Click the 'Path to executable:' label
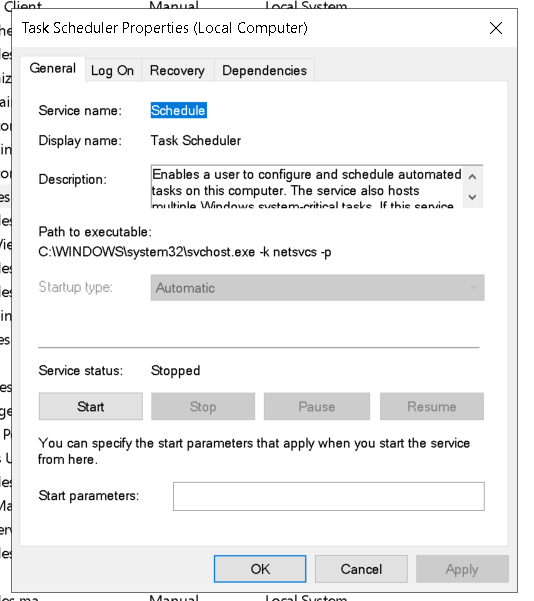534x601 pixels. tap(95, 232)
